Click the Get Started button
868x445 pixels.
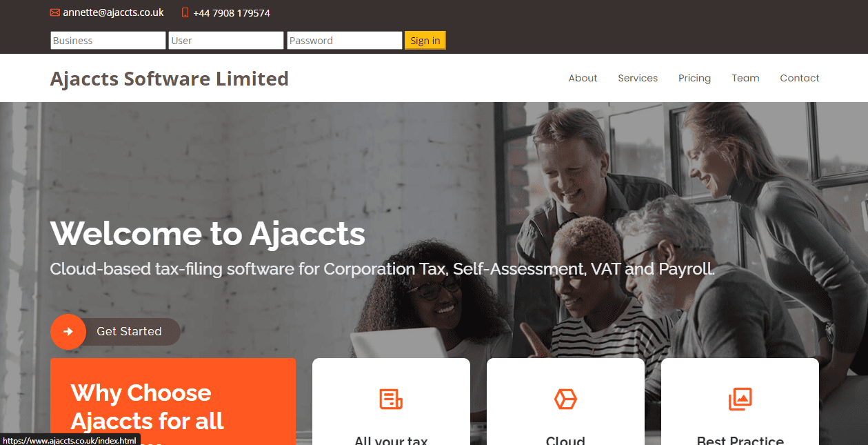tap(116, 332)
